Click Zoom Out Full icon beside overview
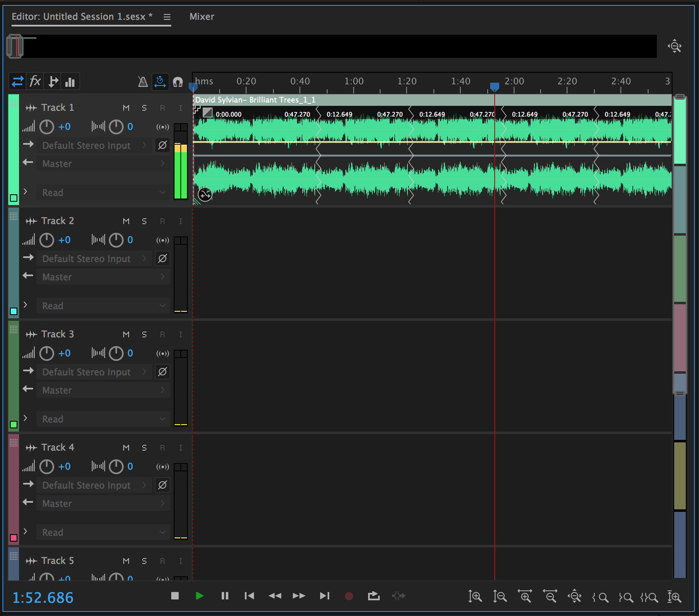Image resolution: width=699 pixels, height=616 pixels. [x=675, y=46]
